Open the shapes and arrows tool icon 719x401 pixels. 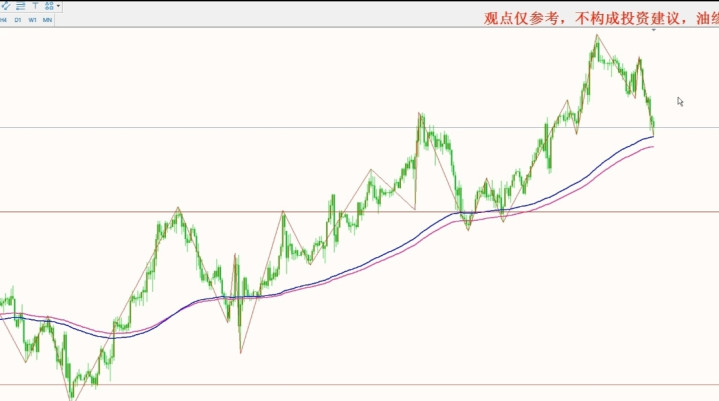tap(49, 5)
